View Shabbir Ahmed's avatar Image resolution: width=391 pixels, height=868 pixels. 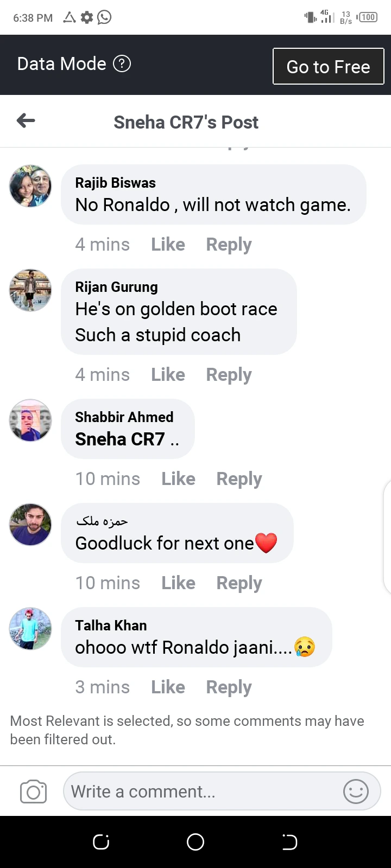coord(30,420)
